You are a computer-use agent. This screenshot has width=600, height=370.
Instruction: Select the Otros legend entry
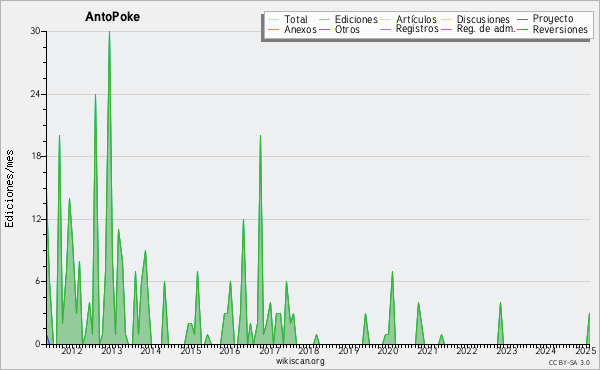347,29
